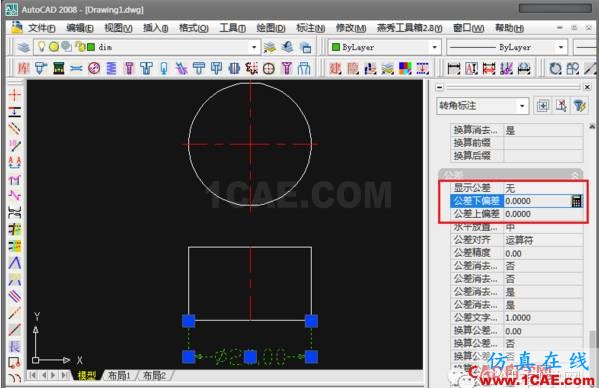Click the Layer Previous icon
This screenshot has height=388, width=599.
pyautogui.click(x=287, y=47)
